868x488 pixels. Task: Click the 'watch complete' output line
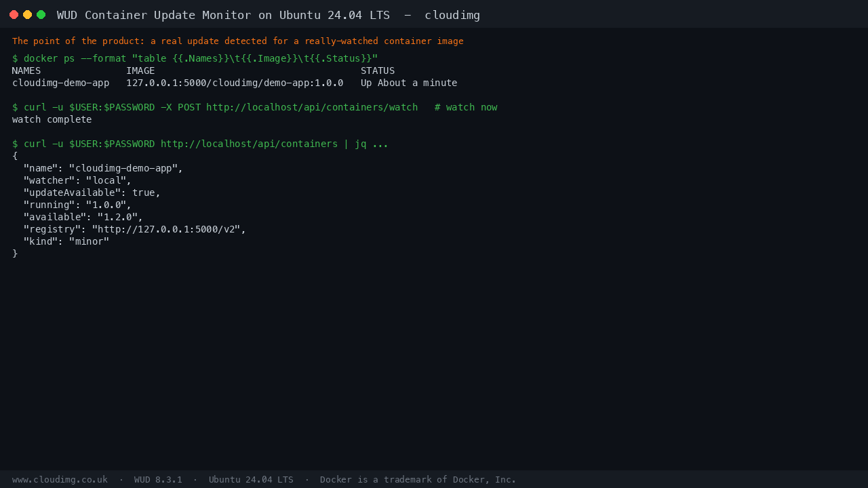[x=52, y=119]
